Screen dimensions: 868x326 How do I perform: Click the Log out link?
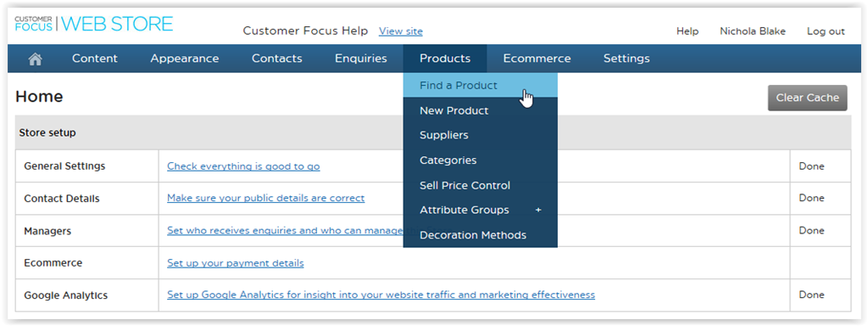[x=826, y=31]
